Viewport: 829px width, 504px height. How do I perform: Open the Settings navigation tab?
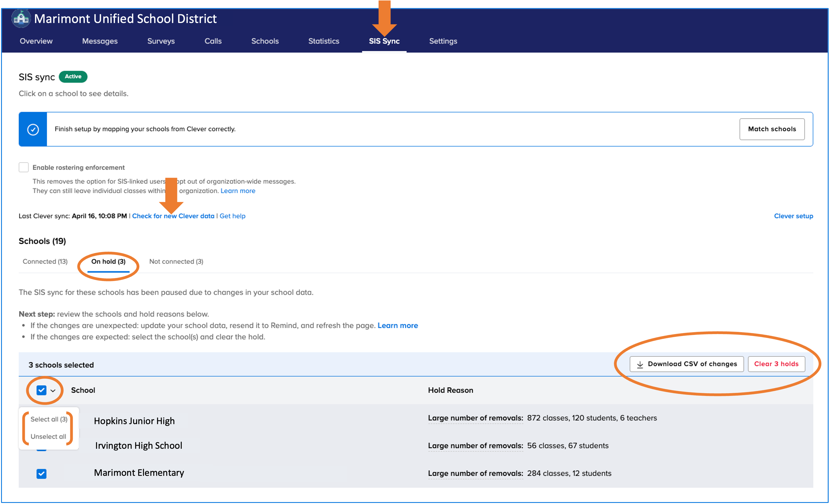pos(443,41)
